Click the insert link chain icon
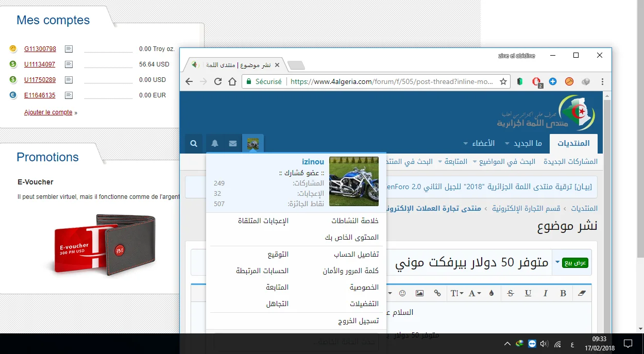 (x=437, y=293)
